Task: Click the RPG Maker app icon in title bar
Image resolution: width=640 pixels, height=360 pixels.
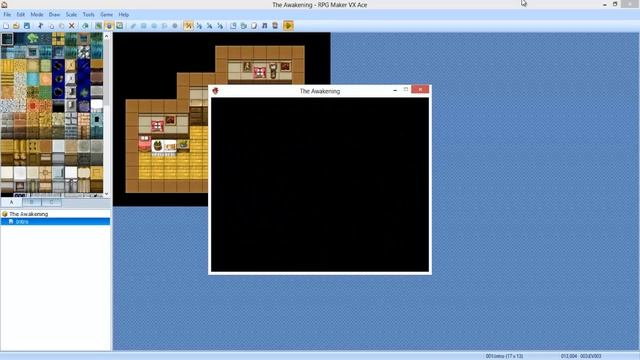Action: [x=4, y=4]
